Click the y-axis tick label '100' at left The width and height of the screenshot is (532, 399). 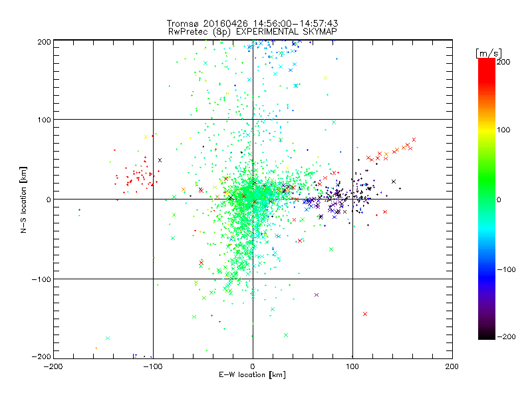44,120
